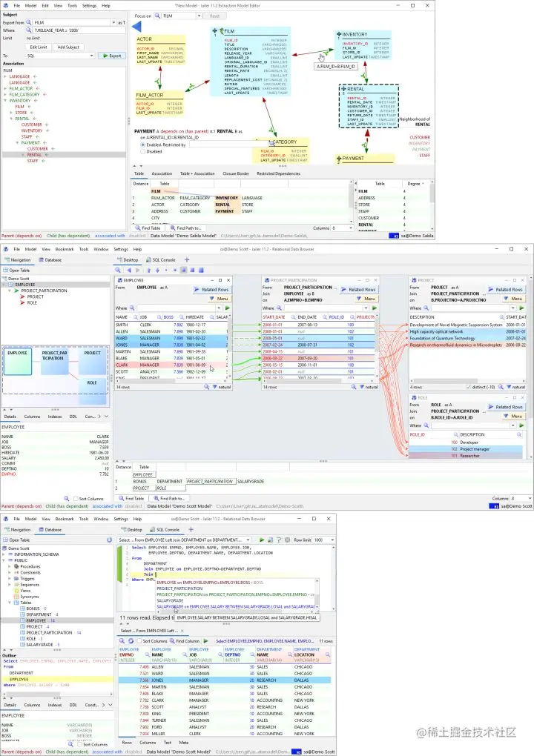Select EMPLOYEE table in Database tree
Image resolution: width=534 pixels, height=756 pixels.
(36, 620)
